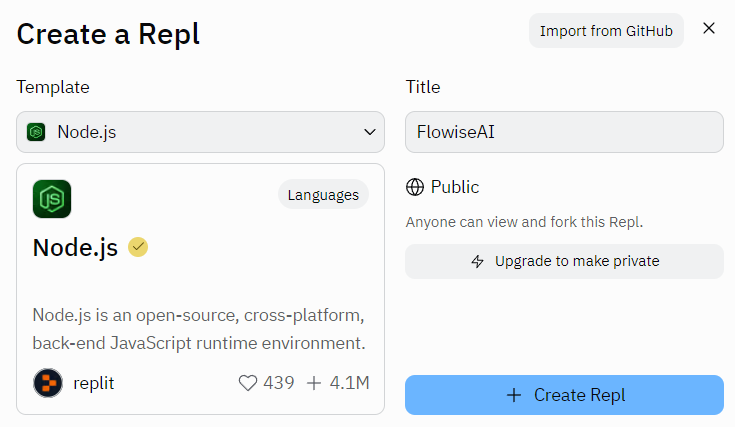Click the plus forks icon beside 4.1M
735x427 pixels.
[314, 383]
